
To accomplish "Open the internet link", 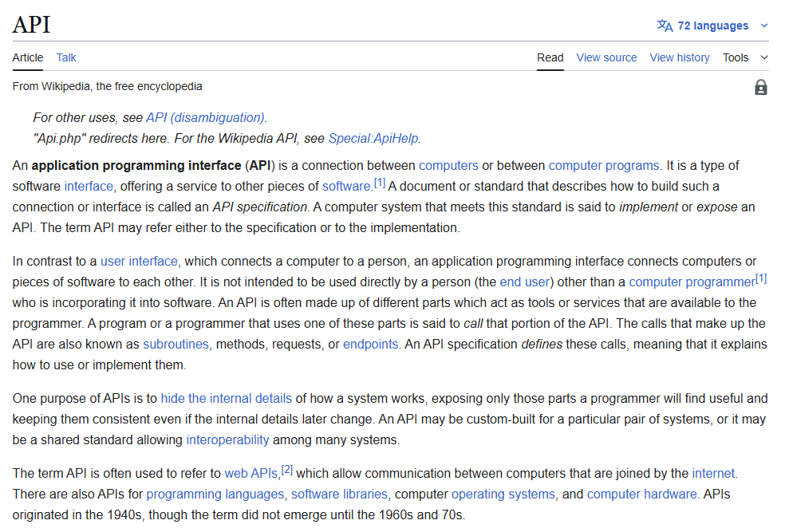I will (713, 474).
